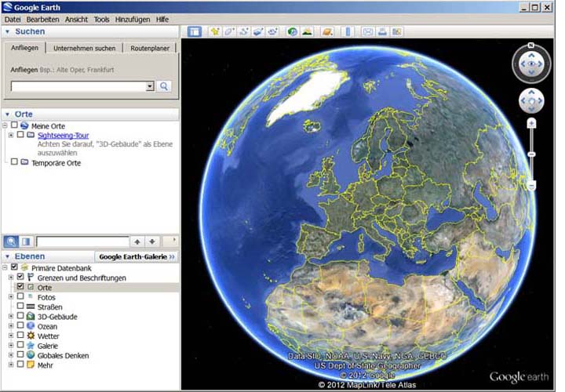
Task: Open the Sightseeing-Tour link
Action: (63, 136)
